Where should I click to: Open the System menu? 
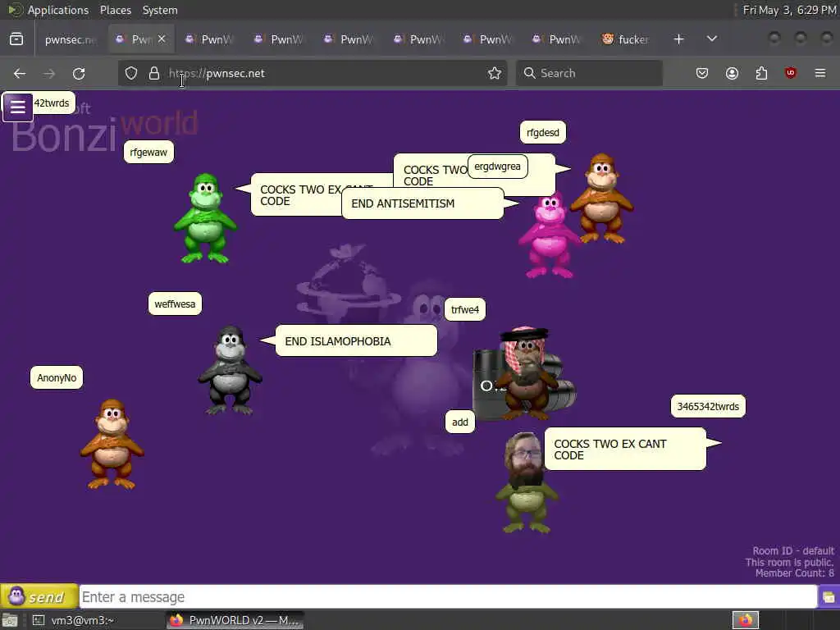(x=160, y=10)
